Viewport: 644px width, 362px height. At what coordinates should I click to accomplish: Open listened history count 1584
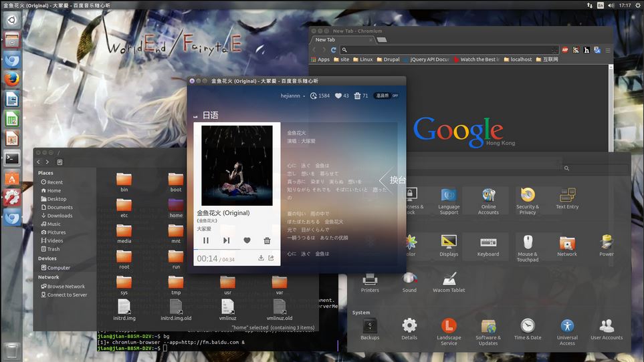point(320,96)
